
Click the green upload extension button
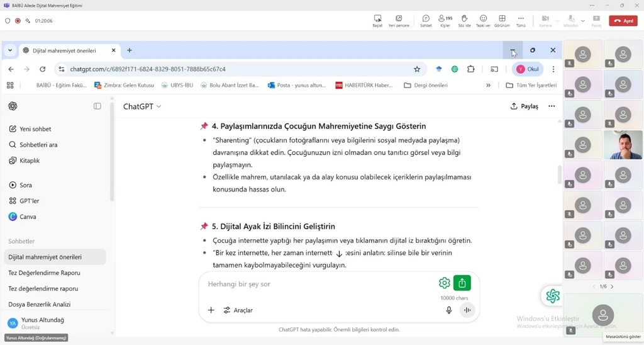click(462, 283)
